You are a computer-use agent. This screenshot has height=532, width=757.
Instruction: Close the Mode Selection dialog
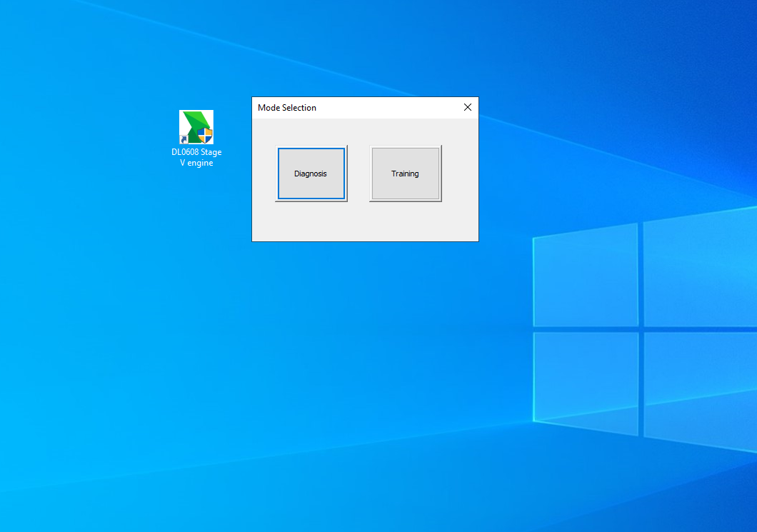pyautogui.click(x=468, y=108)
